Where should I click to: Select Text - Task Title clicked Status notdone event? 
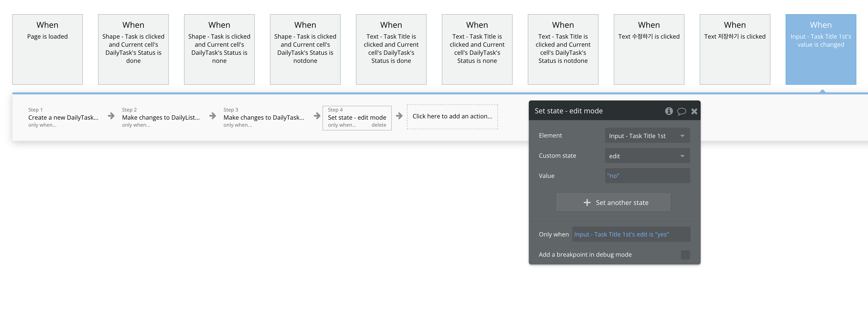563,49
